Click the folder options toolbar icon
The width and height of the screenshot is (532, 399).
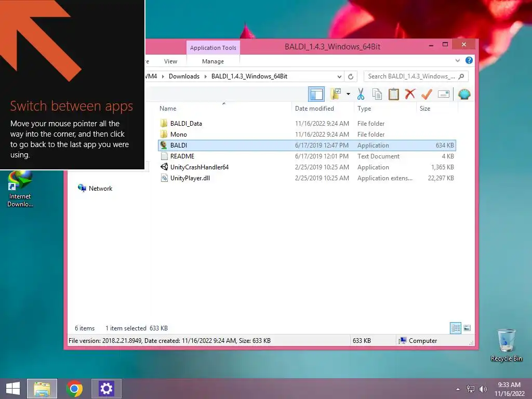336,94
